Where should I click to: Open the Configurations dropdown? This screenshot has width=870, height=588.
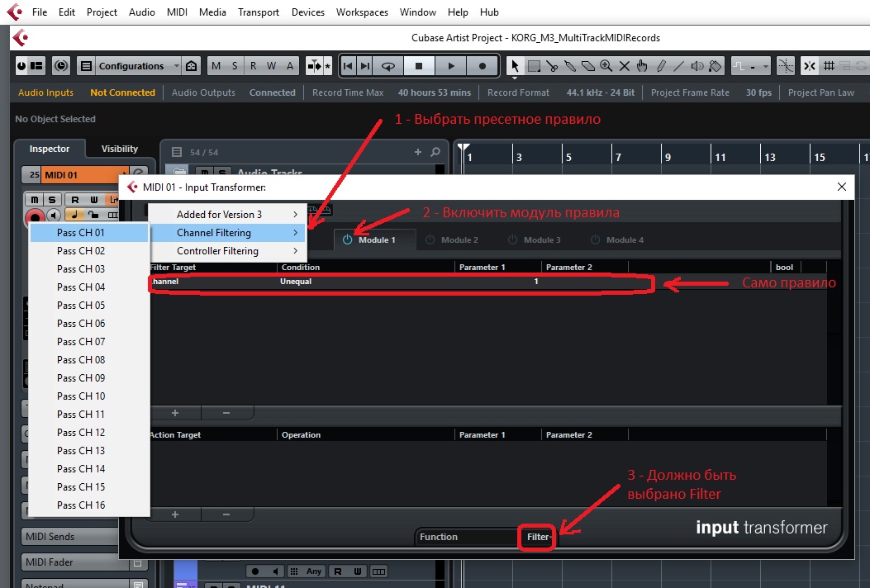tap(138, 66)
